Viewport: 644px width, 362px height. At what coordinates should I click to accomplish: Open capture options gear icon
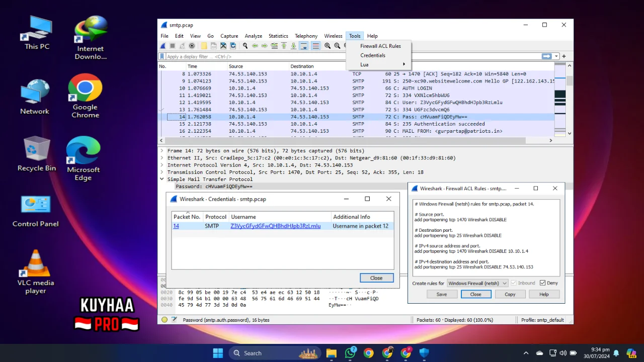192,46
